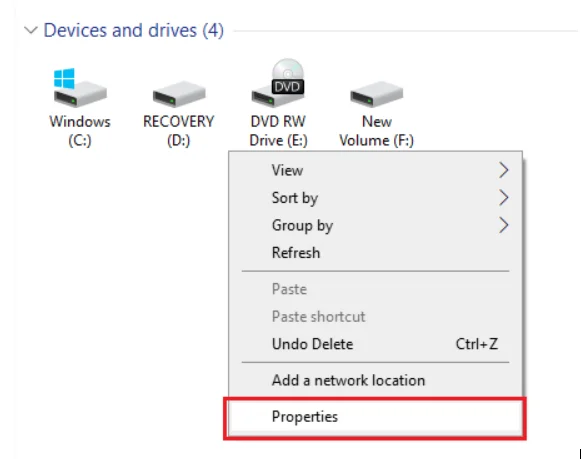
Task: Click the Ctrl+Z shortcut hint
Action: click(477, 344)
